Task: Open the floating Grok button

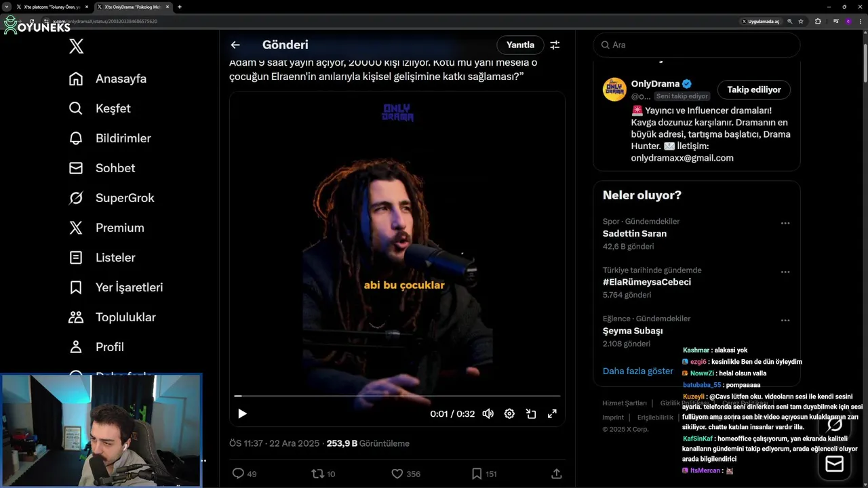Action: pyautogui.click(x=835, y=424)
